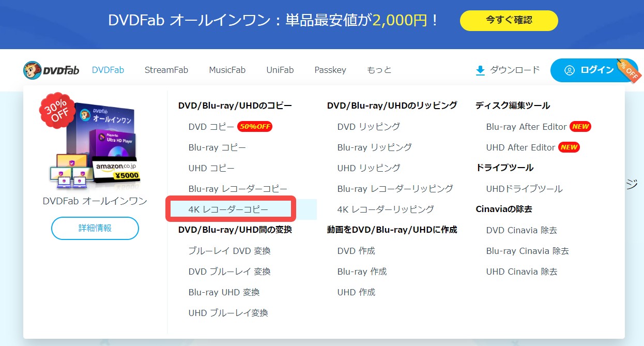Screen dimensions: 644x346
Task: Open ブルーレイ DVD 変換
Action: tap(229, 251)
